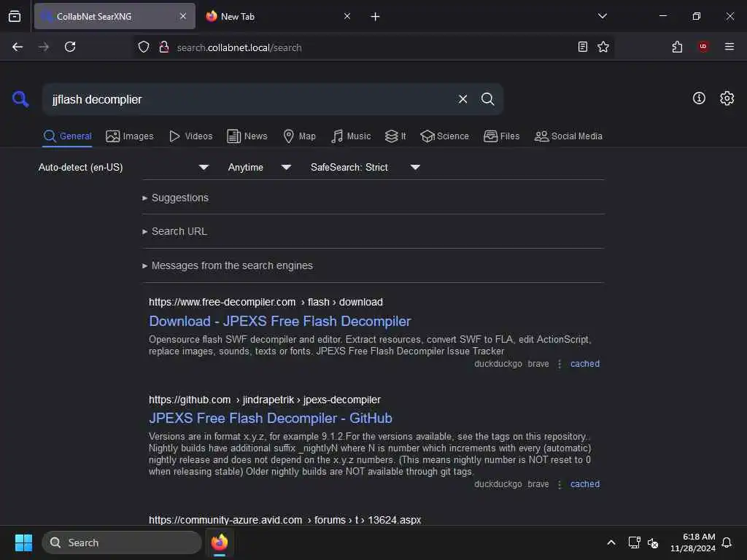Select the Map search category

(x=299, y=136)
